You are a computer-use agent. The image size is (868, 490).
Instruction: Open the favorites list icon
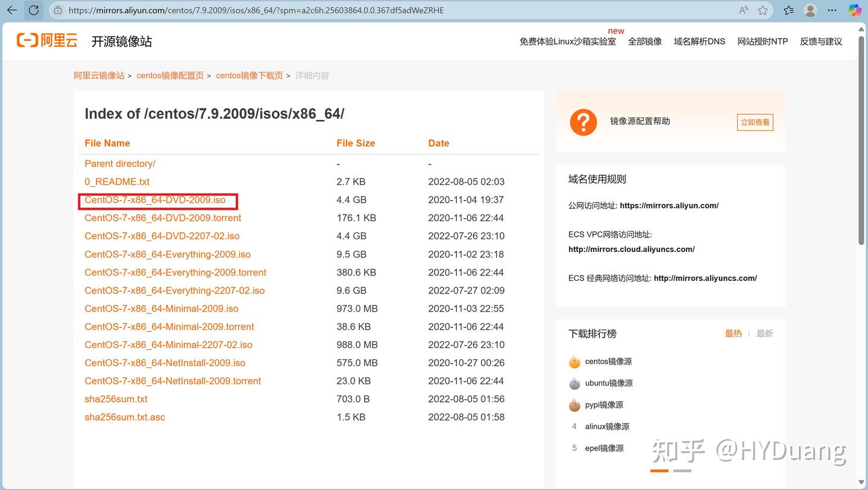click(x=787, y=10)
